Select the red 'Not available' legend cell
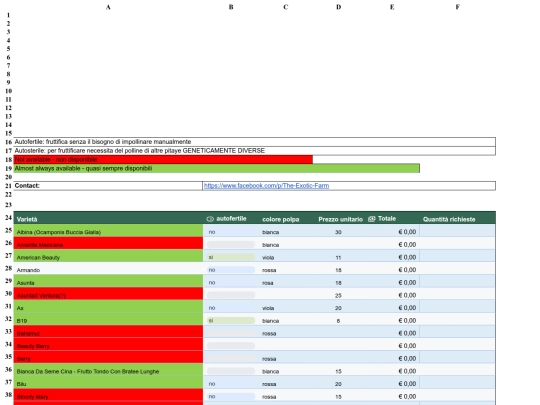Viewport: 540px width, 405px height. (163, 159)
